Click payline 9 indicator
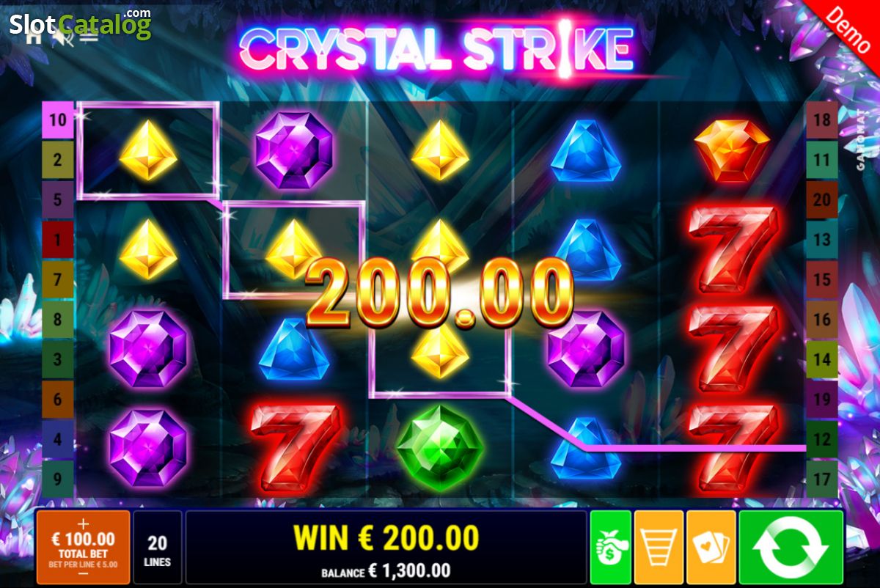Viewport: 880px width, 588px height. (x=58, y=479)
